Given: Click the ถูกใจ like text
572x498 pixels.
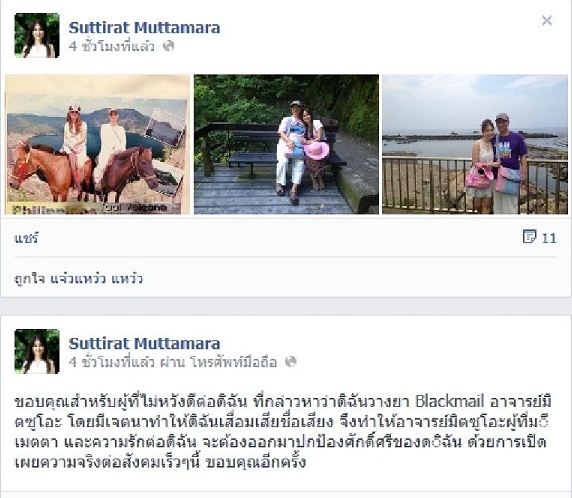Looking at the screenshot, I should tap(30, 279).
